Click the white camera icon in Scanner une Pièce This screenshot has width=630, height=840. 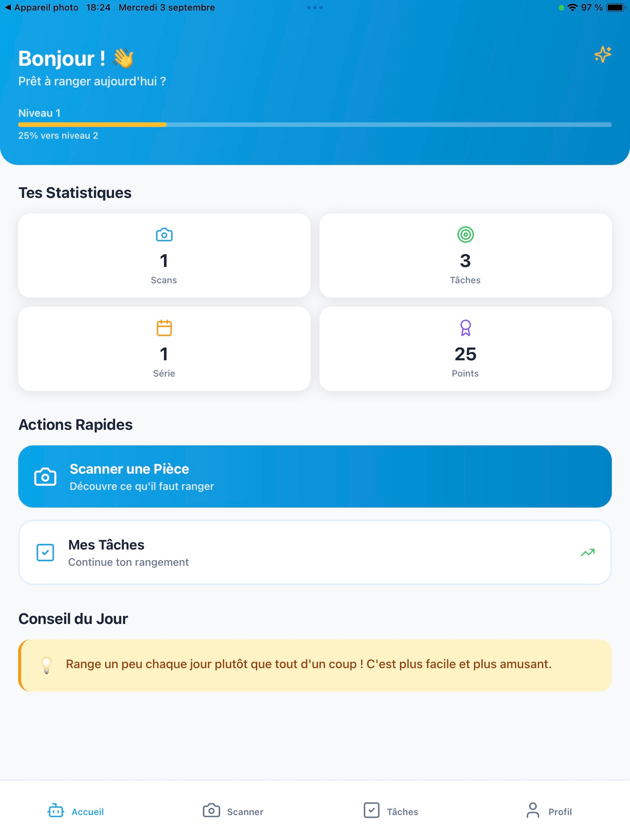click(x=45, y=476)
